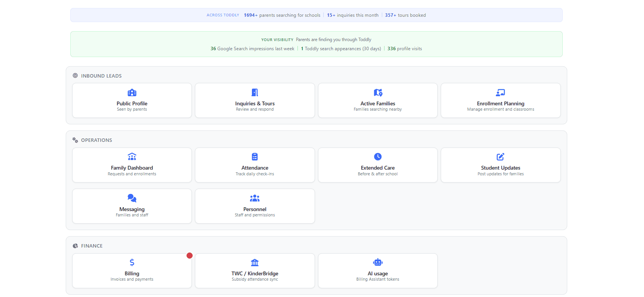Click 'Parents are finding you through Toddly'
The height and width of the screenshot is (297, 644).
(x=334, y=40)
